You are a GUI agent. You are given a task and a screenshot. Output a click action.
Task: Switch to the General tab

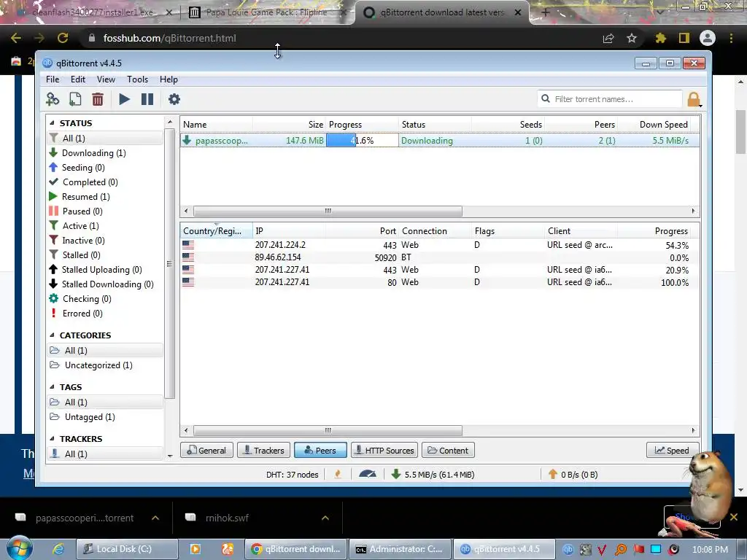[x=206, y=451]
